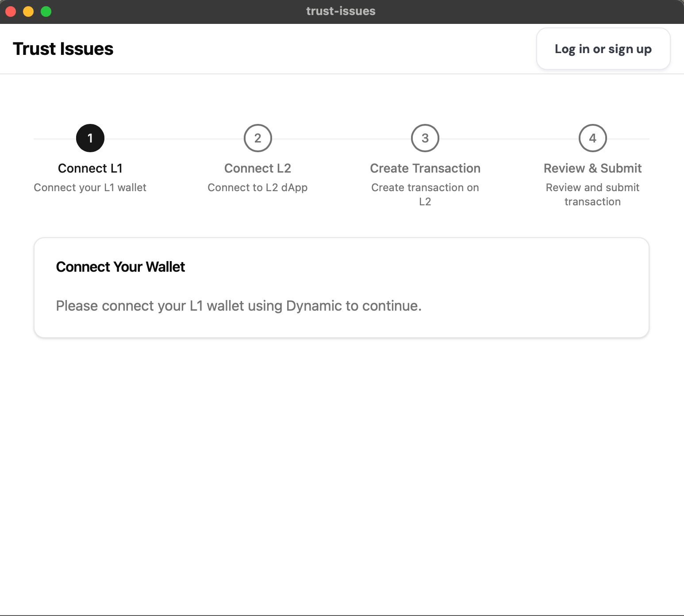This screenshot has width=684, height=616.
Task: Click the trust-issues window title
Action: (341, 11)
